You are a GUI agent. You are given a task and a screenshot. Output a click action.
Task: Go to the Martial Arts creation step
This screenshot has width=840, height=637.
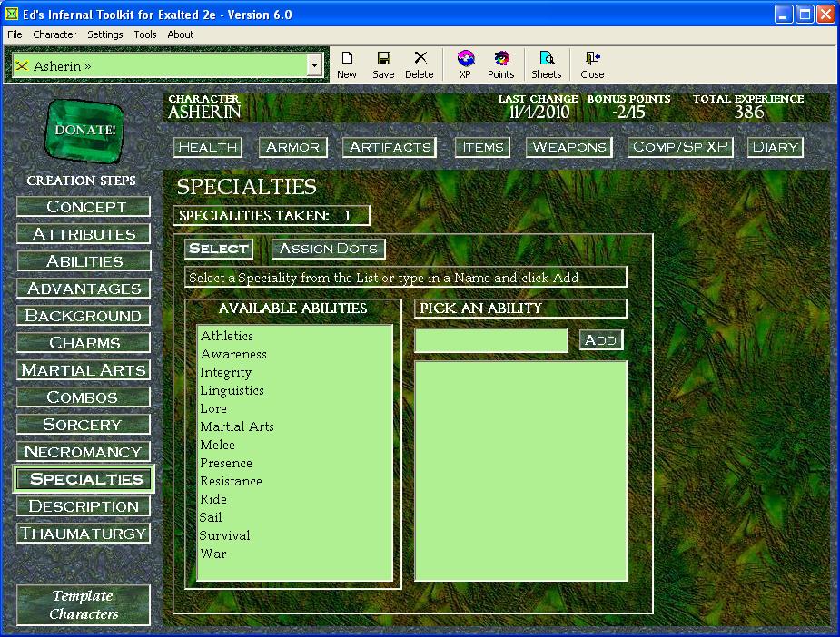click(x=84, y=370)
